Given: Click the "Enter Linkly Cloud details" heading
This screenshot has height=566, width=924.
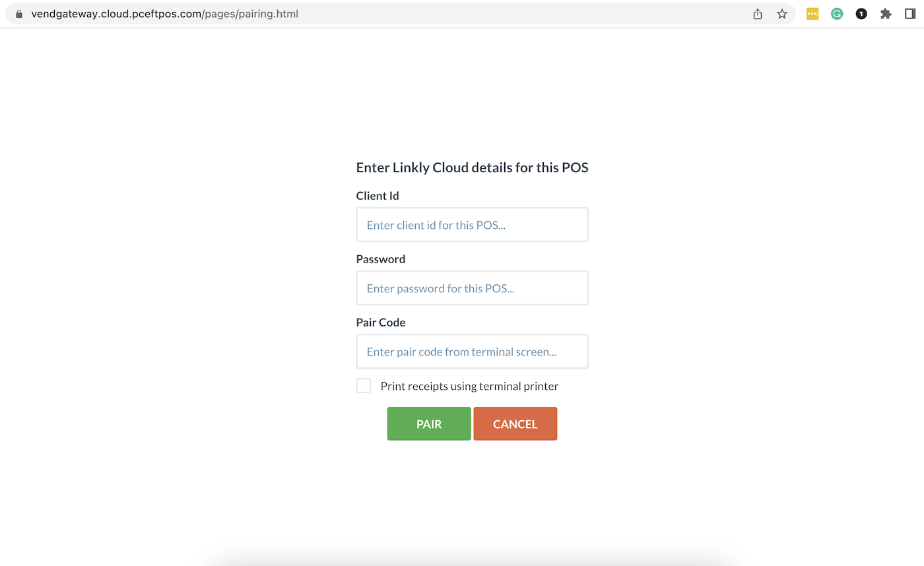Looking at the screenshot, I should tap(472, 168).
